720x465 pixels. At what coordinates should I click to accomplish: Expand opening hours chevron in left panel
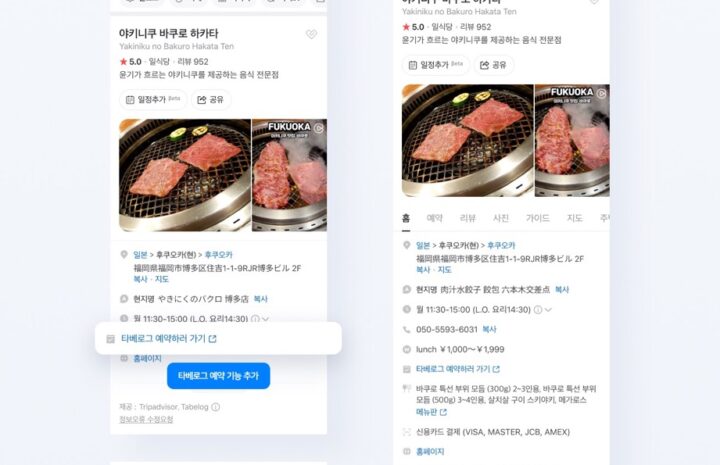pyautogui.click(x=266, y=319)
